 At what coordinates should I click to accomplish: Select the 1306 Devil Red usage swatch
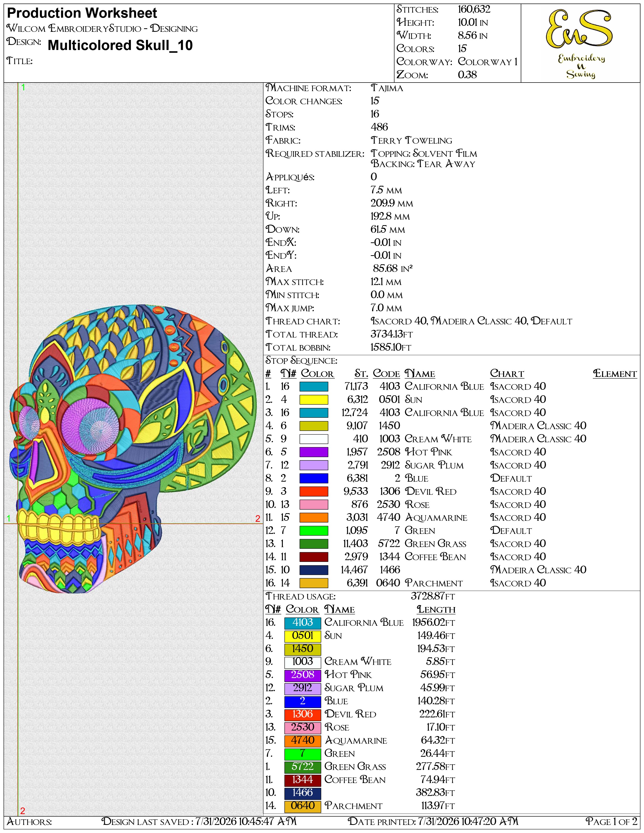(303, 714)
